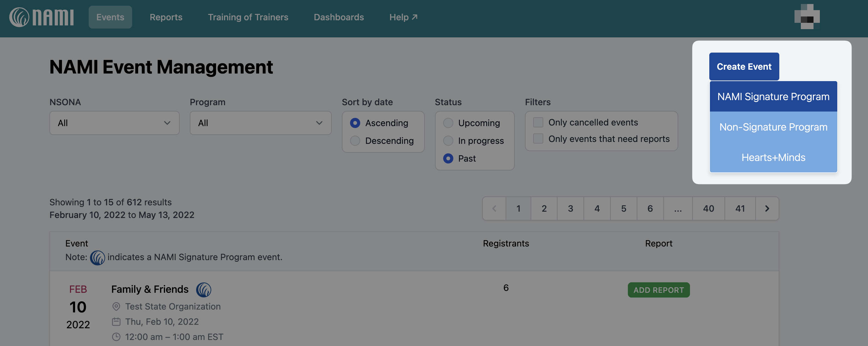Open the Program dropdown
868x346 pixels.
(260, 123)
